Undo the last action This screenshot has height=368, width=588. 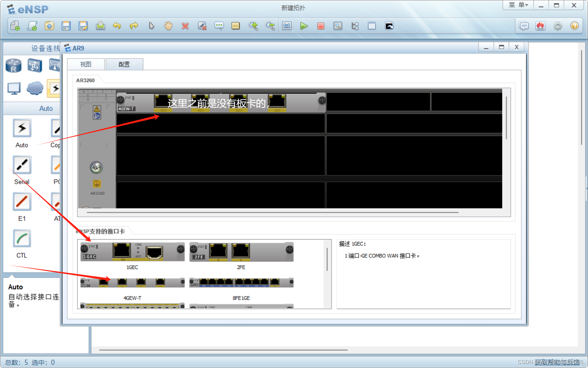tap(117, 26)
